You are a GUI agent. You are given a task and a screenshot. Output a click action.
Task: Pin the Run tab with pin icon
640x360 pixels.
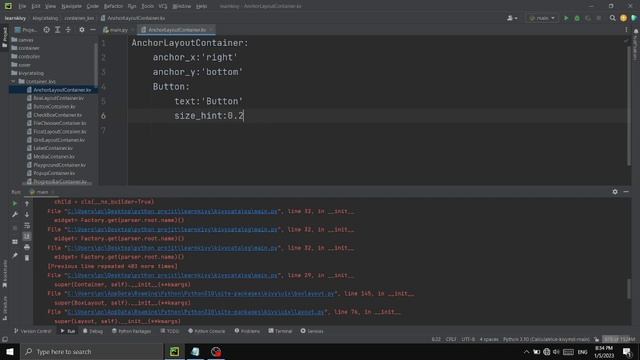[x=15, y=256]
